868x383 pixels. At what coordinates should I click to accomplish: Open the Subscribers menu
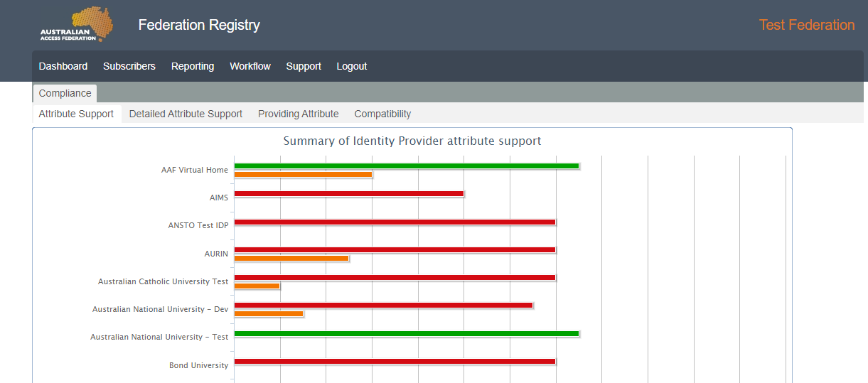129,66
